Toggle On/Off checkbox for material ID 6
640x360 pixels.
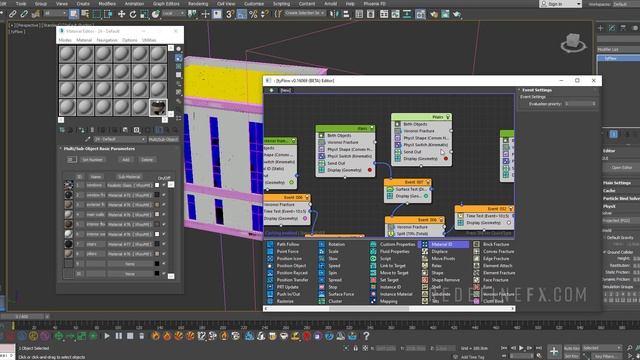click(x=164, y=234)
